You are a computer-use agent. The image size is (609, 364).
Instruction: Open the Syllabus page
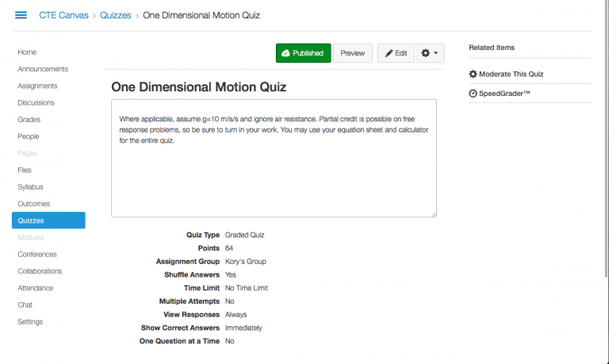click(30, 187)
